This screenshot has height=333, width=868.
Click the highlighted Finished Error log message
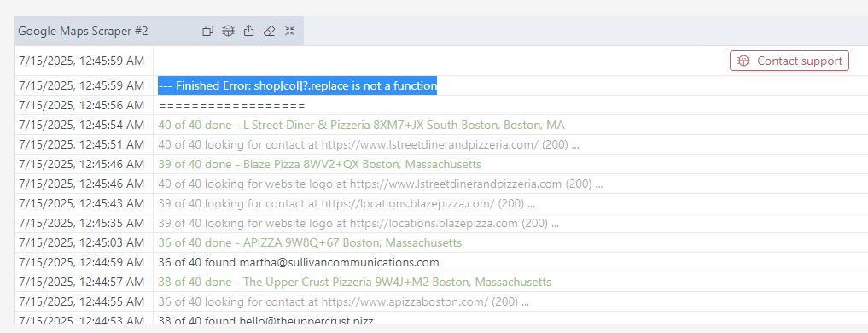pos(297,86)
